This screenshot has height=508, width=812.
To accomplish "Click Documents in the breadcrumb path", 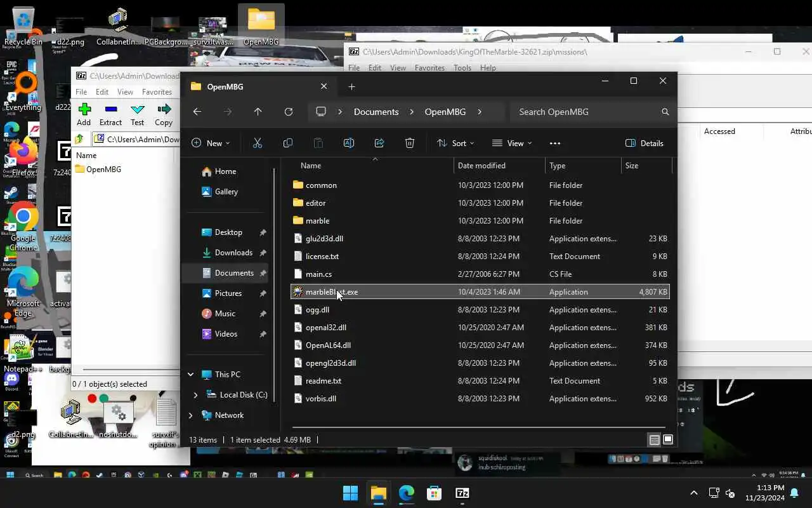I will 376,112.
